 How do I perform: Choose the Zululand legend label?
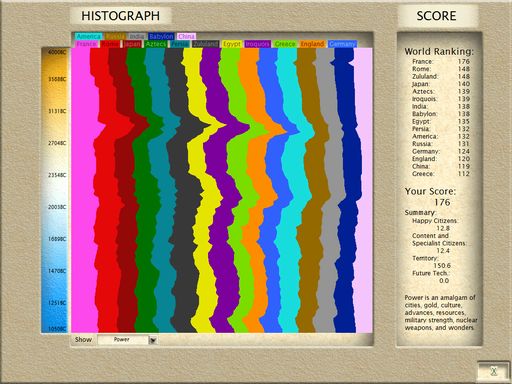(x=206, y=44)
